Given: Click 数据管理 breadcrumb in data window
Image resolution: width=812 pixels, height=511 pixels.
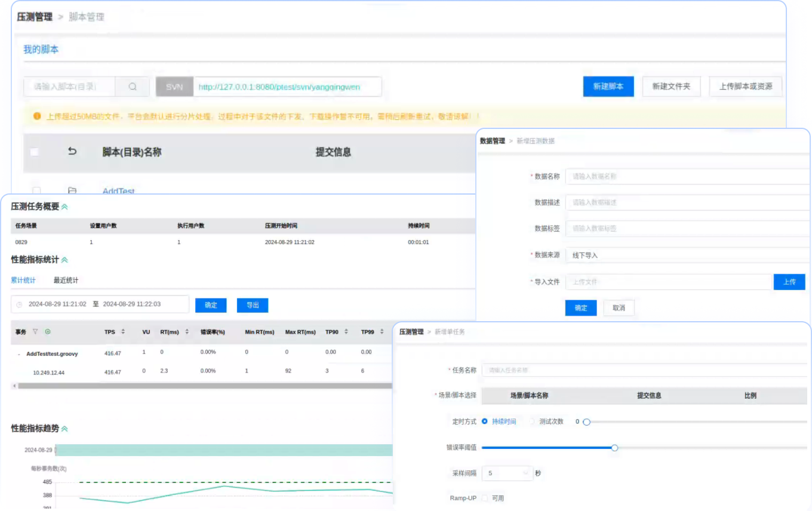Looking at the screenshot, I should (x=493, y=141).
